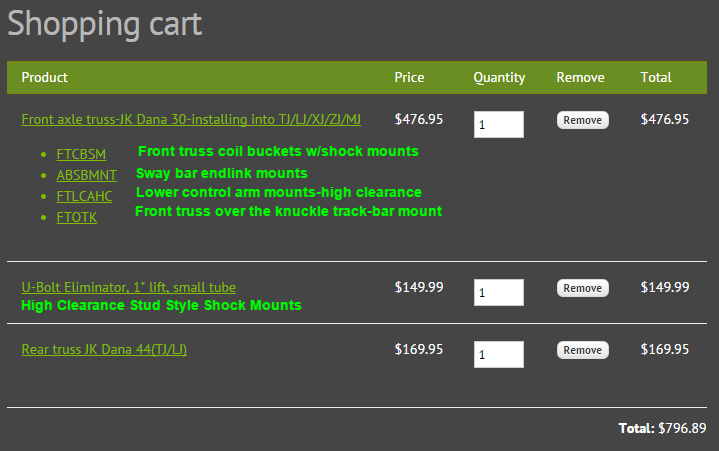Open the ABSBMNT link
Screen dimensions: 719x451
[87, 176]
